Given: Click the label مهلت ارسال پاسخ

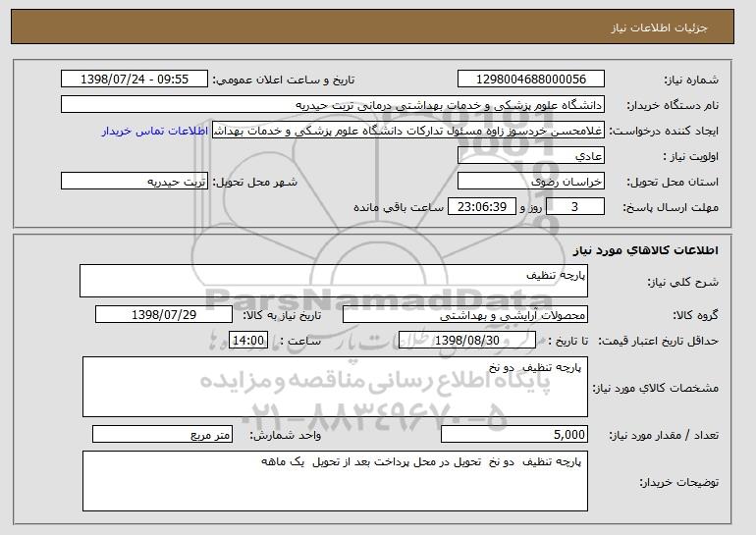Looking at the screenshot, I should click(x=671, y=208).
